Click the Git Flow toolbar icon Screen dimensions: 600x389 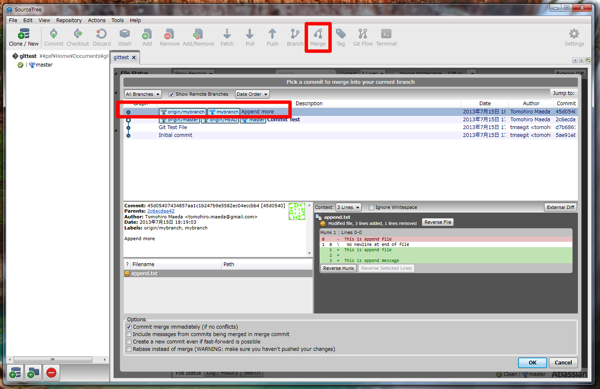(363, 37)
